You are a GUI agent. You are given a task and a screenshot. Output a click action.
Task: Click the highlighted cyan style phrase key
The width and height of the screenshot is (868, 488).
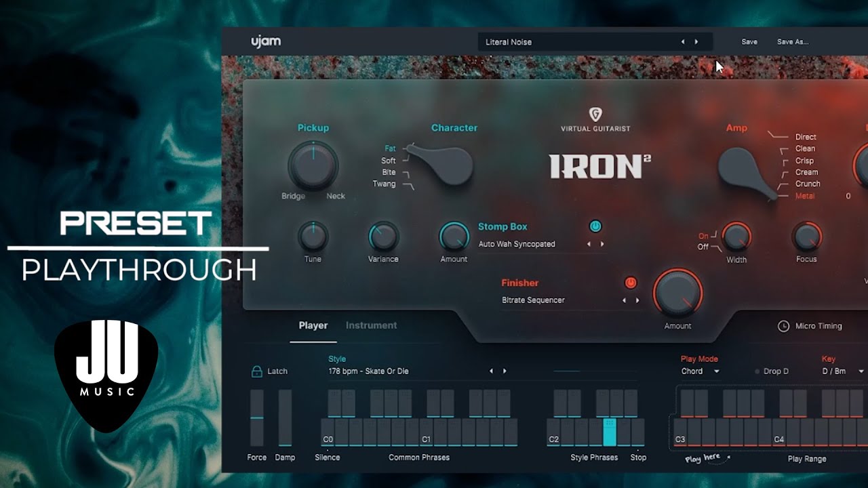tap(610, 432)
